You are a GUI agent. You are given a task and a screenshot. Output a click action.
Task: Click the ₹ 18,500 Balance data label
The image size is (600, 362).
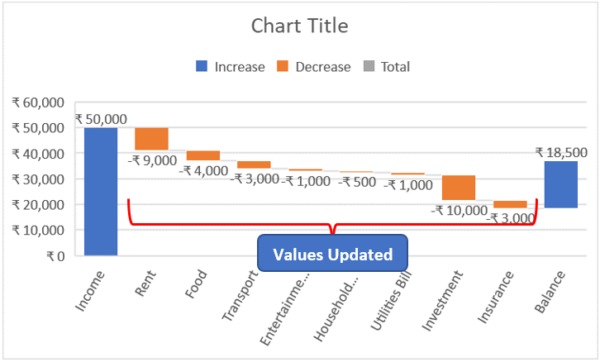click(561, 153)
